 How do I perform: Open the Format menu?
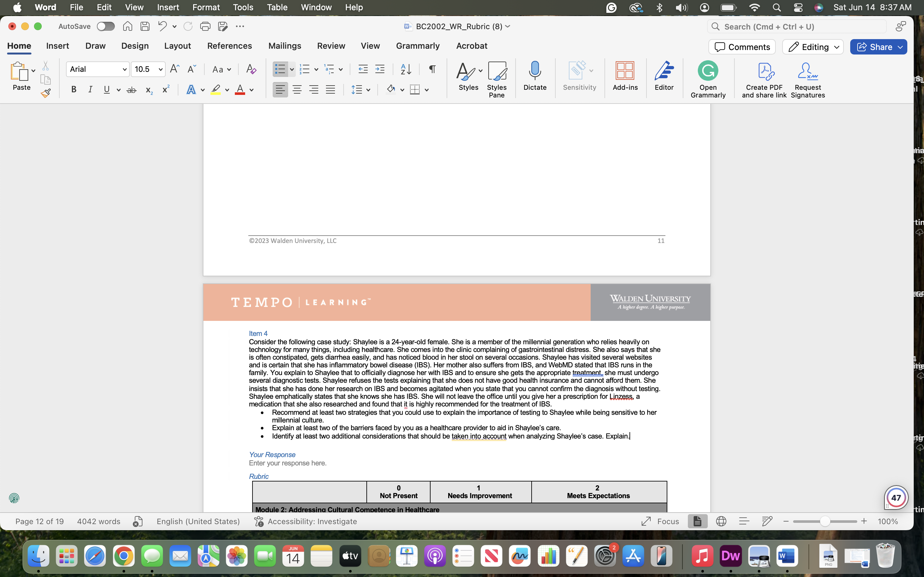[x=206, y=7]
